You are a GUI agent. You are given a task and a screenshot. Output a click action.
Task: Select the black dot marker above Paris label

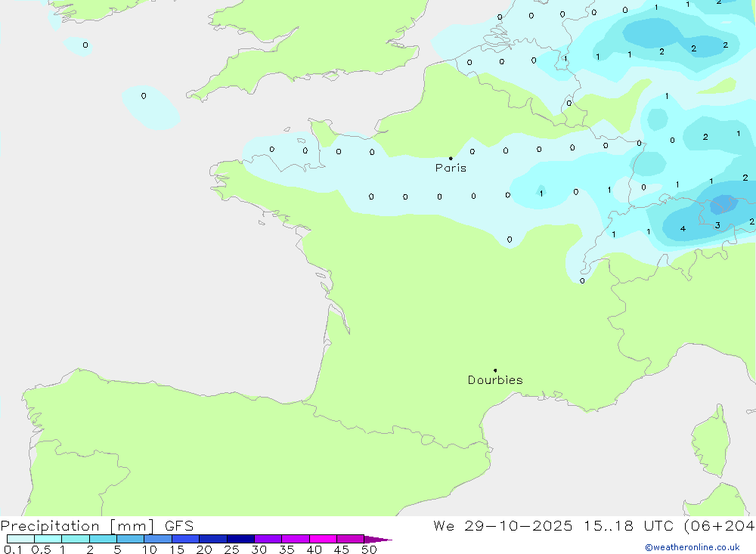tap(451, 158)
